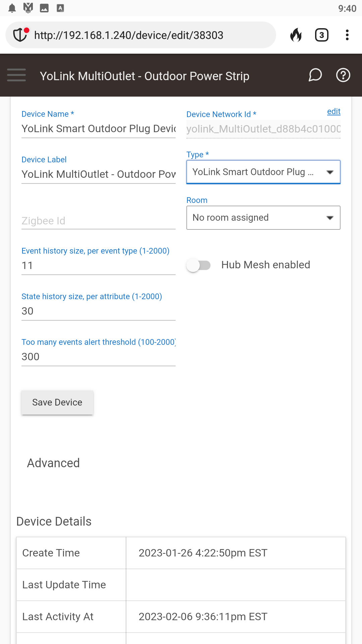Click the Last Update Time row label
The width and height of the screenshot is (362, 644).
point(64,585)
